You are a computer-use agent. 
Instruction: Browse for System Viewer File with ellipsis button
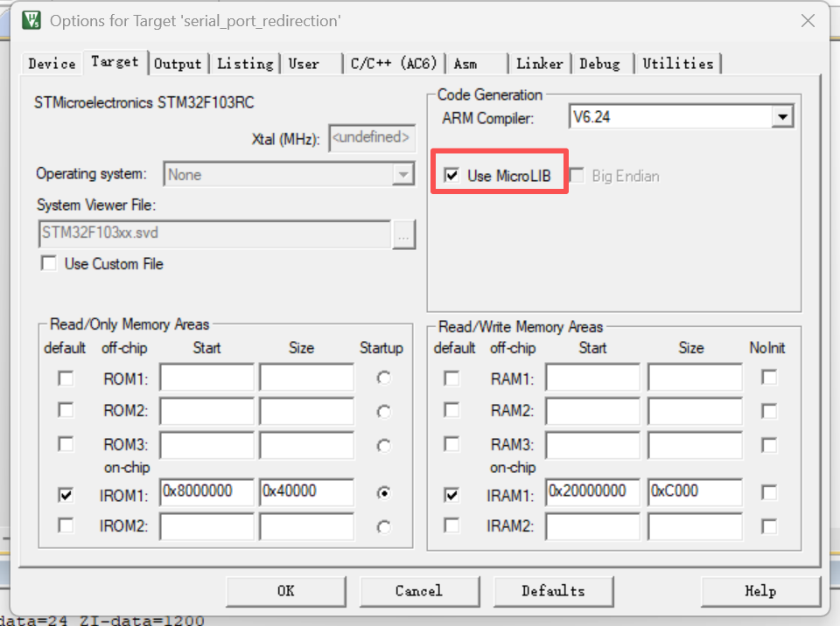(x=404, y=234)
